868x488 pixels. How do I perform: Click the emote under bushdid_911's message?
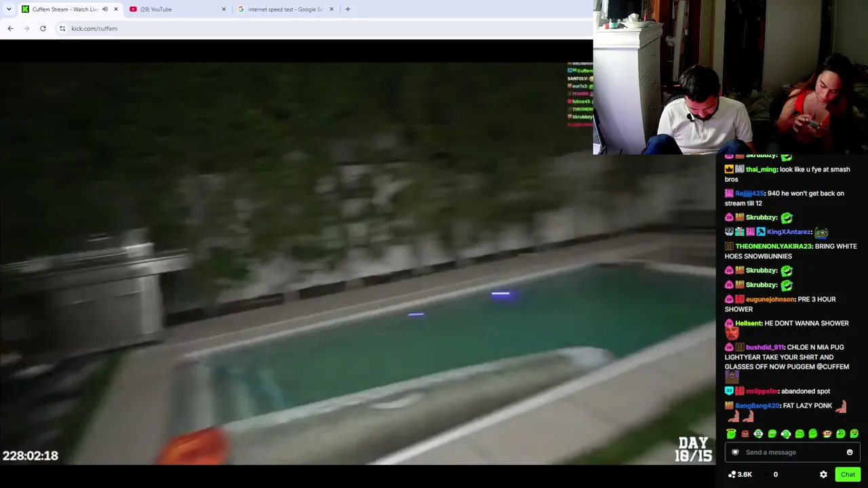731,377
